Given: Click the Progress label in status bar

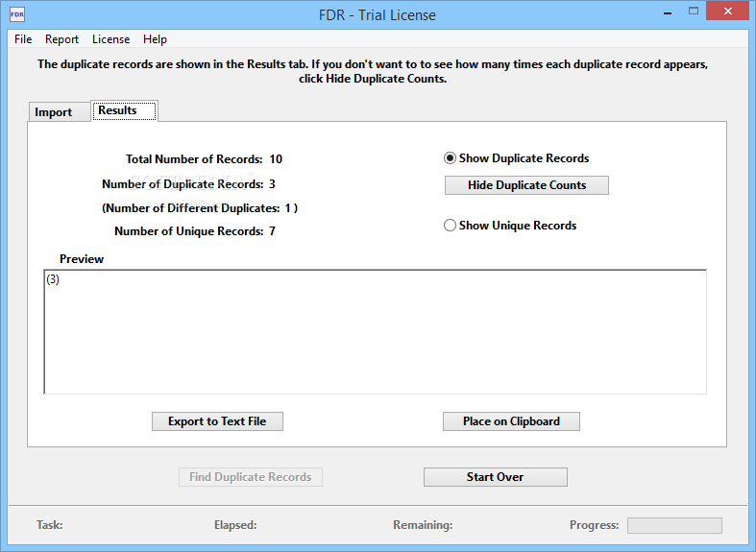Looking at the screenshot, I should tap(594, 525).
